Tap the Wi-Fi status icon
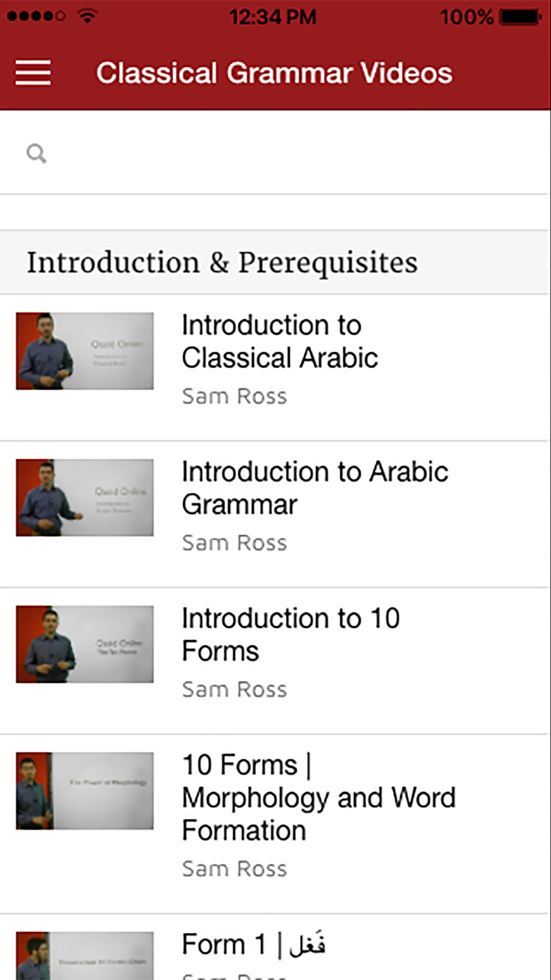Viewport: 551px width, 980px height. (87, 16)
